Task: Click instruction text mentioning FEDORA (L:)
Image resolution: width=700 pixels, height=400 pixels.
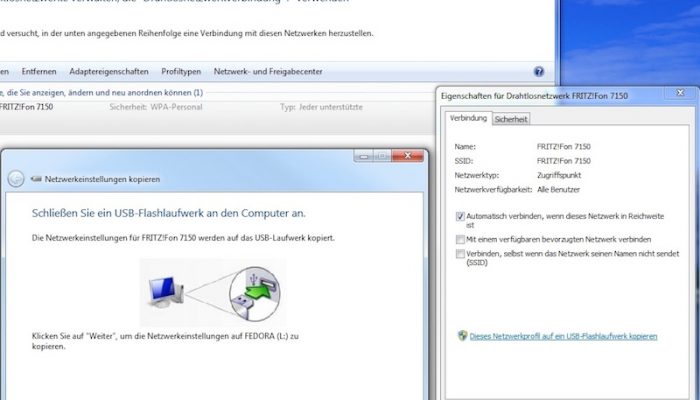Action: pos(165,341)
